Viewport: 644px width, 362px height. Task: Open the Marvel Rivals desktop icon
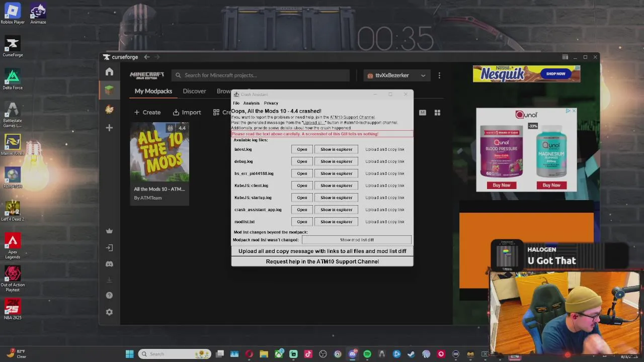13,145
